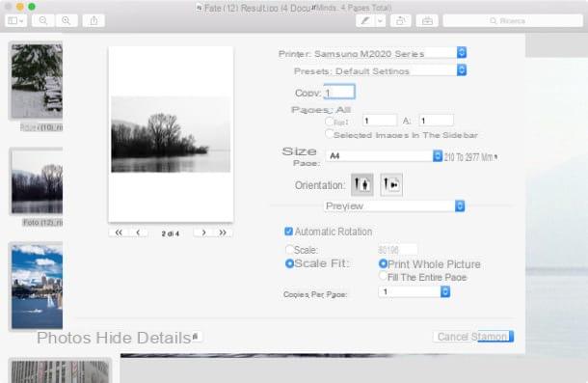The height and width of the screenshot is (383, 588).
Task: Toggle the Automatic Rotation checkbox
Action: (x=288, y=232)
